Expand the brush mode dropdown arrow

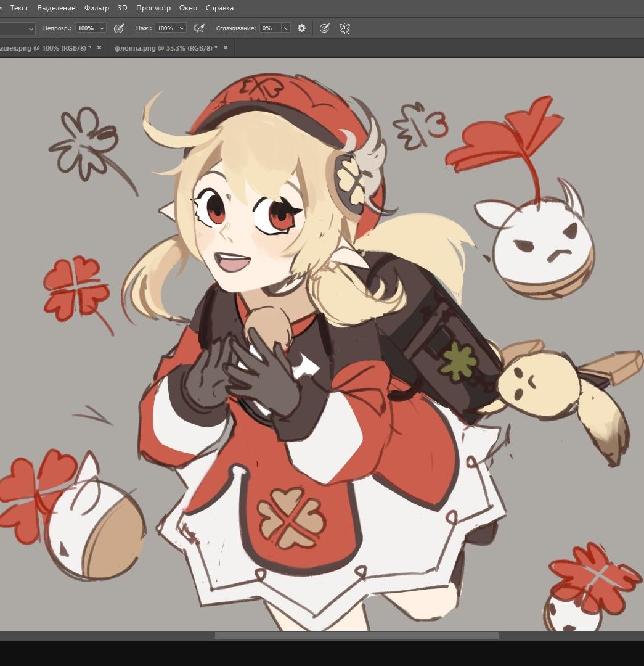[x=31, y=28]
